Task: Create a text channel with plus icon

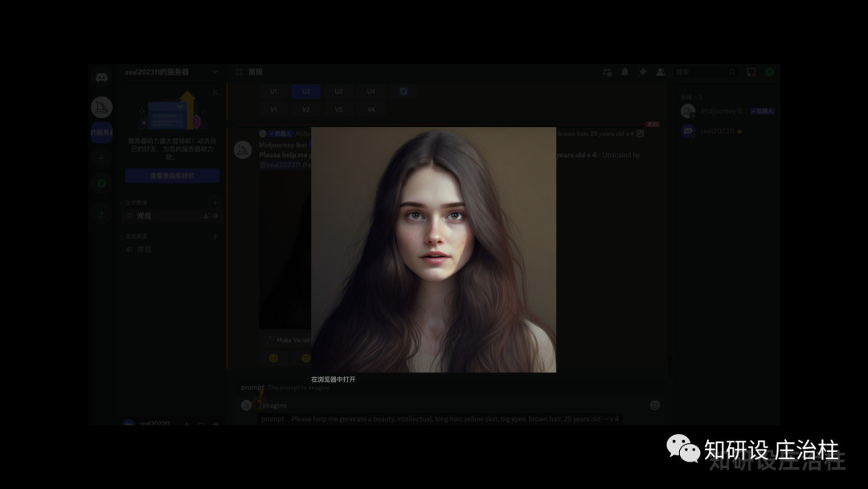Action: [x=215, y=203]
